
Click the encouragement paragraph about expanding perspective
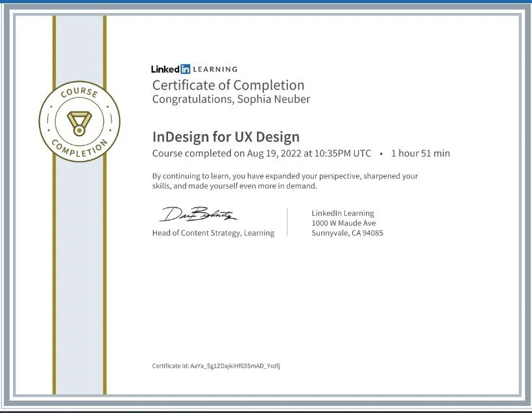tap(285, 180)
